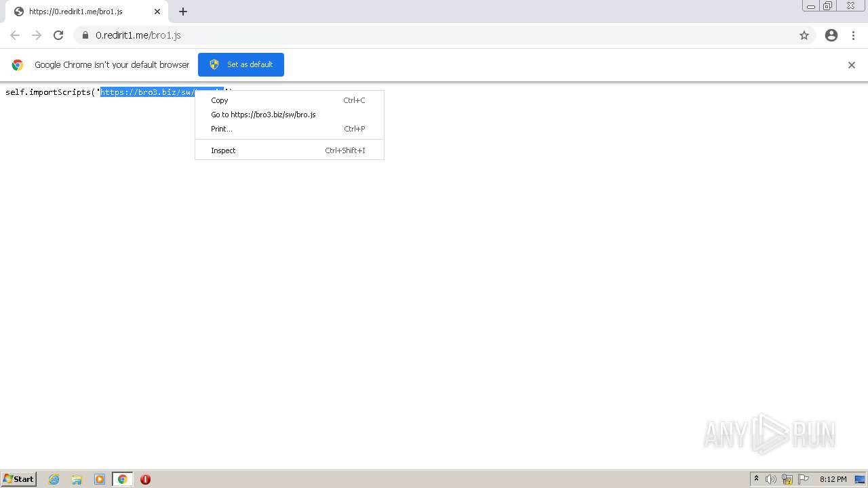Image resolution: width=868 pixels, height=488 pixels.
Task: Click the Chrome logo in the infobar
Action: pyautogui.click(x=18, y=65)
